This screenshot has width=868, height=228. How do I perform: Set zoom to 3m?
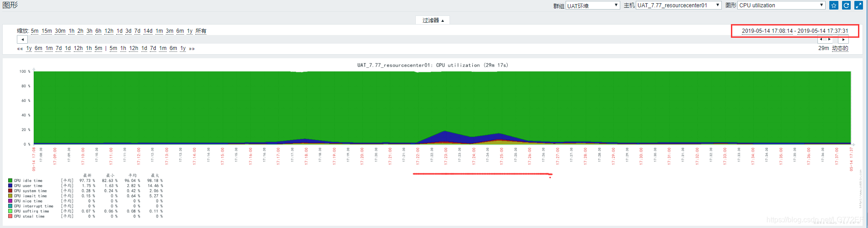click(x=169, y=31)
